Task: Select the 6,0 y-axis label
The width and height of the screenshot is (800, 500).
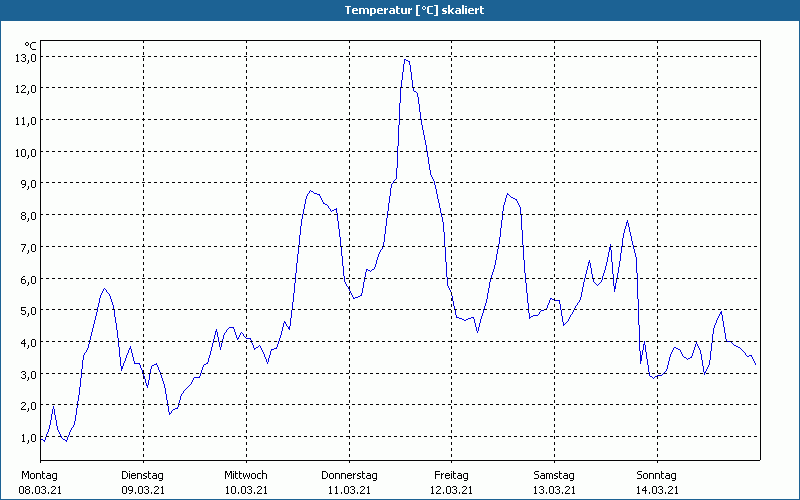Action: coord(28,280)
